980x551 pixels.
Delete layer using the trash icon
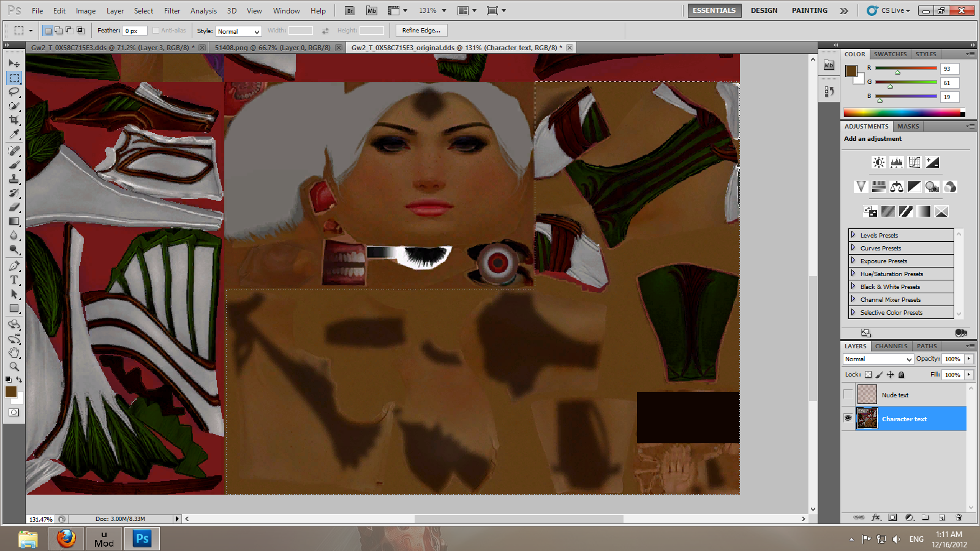point(959,517)
